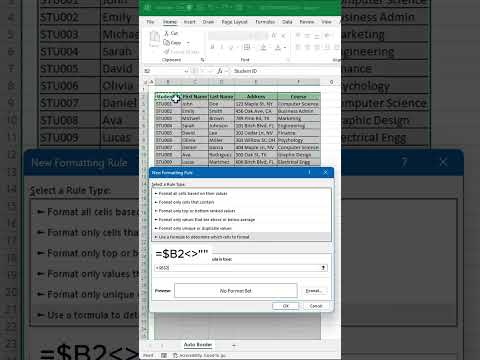Click the Format... button in dialog
The height and width of the screenshot is (360, 480).
(314, 291)
